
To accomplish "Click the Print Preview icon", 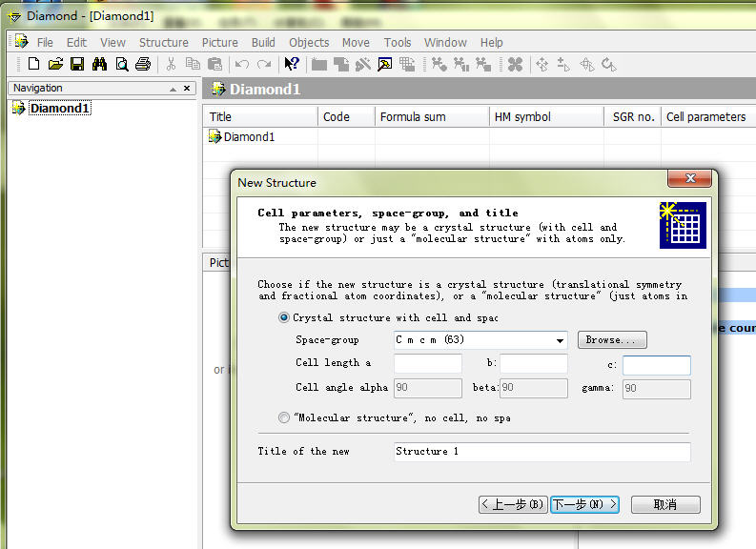I will coord(121,64).
